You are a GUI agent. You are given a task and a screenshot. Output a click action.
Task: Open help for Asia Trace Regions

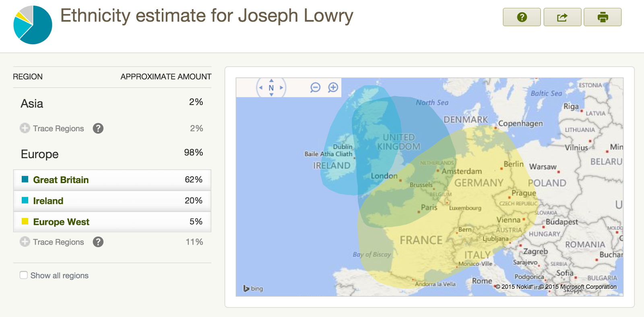tap(98, 128)
